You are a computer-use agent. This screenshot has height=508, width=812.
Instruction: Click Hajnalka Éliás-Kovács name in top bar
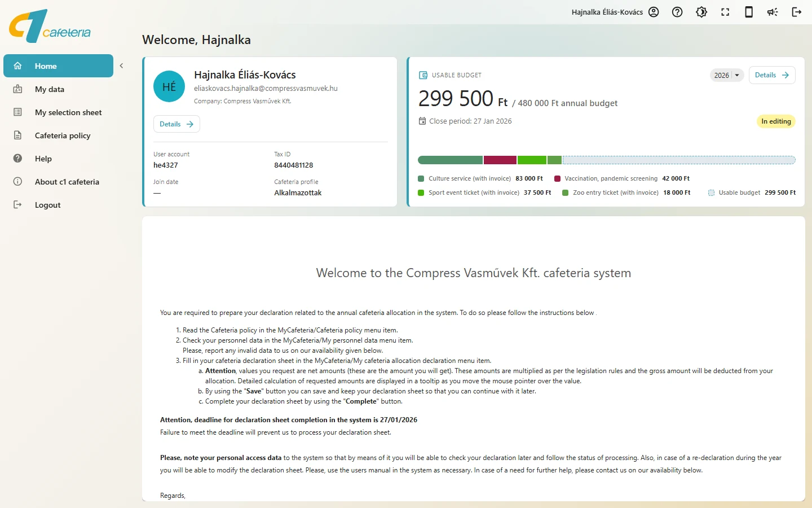coord(607,12)
